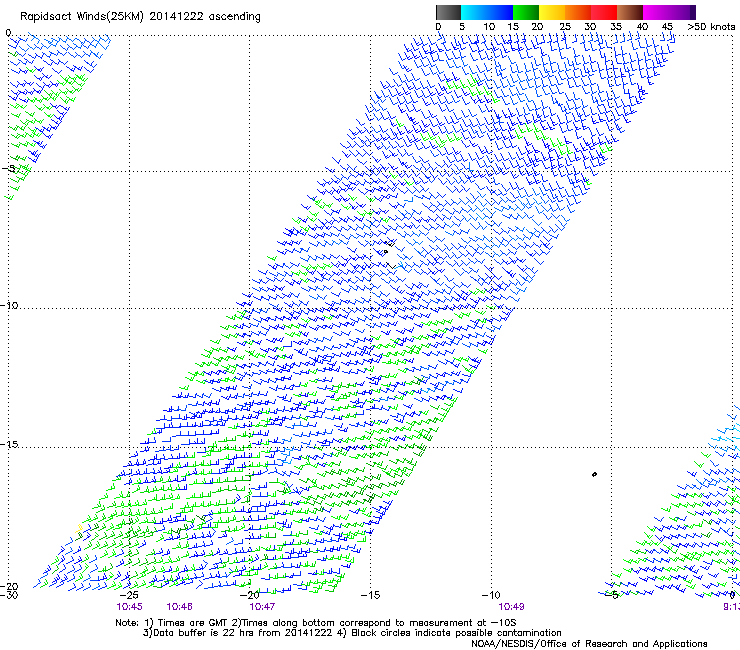This screenshot has width=740, height=650.
Task: Click the isolated black contamination circle near -6 longitude
Action: click(x=594, y=474)
